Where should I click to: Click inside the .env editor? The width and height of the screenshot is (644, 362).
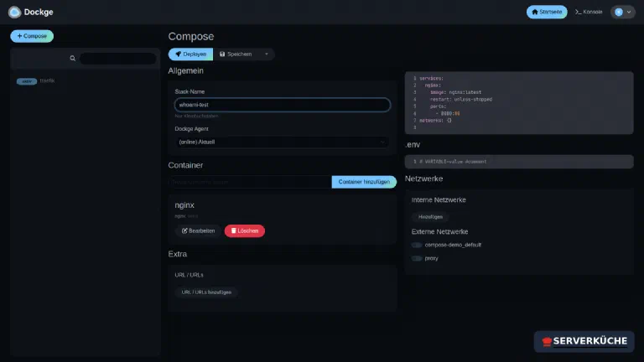(x=519, y=162)
